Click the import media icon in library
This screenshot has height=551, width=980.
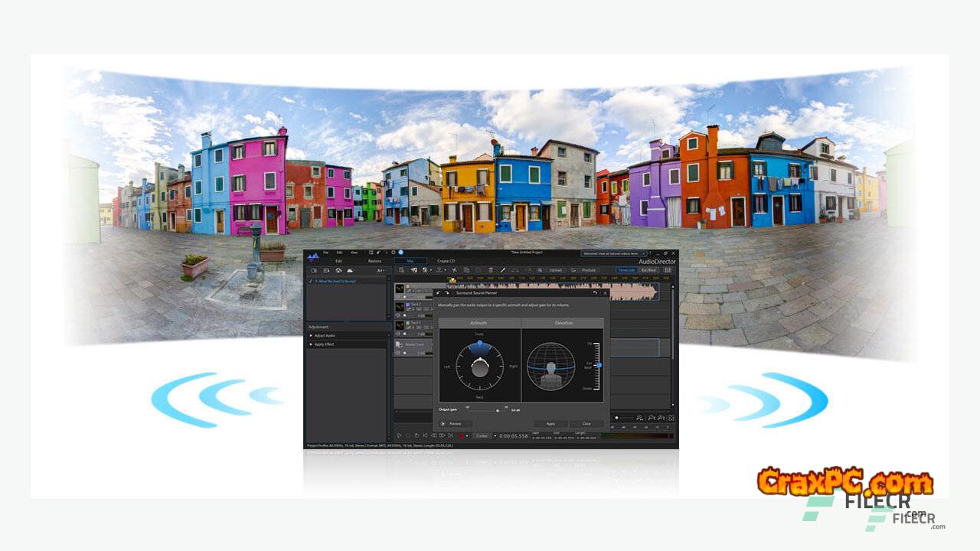click(x=313, y=270)
